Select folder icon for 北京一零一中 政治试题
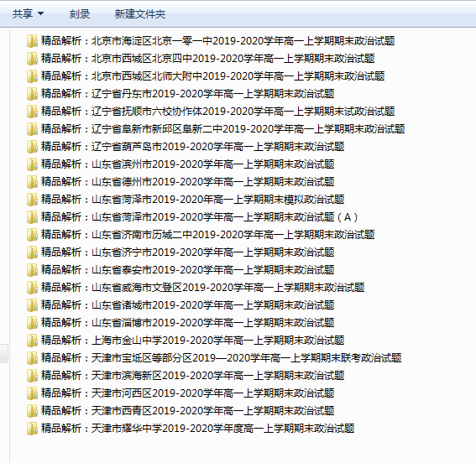This screenshot has height=463, width=476. pos(32,41)
